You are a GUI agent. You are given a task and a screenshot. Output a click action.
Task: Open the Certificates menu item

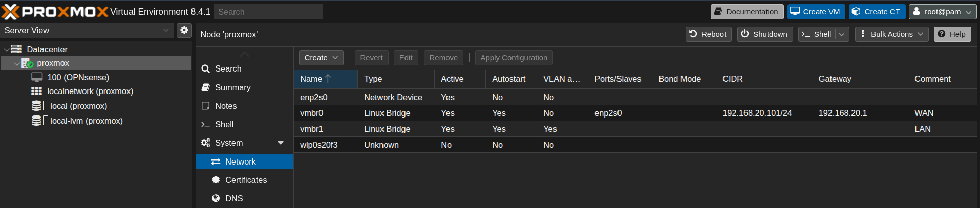click(246, 180)
